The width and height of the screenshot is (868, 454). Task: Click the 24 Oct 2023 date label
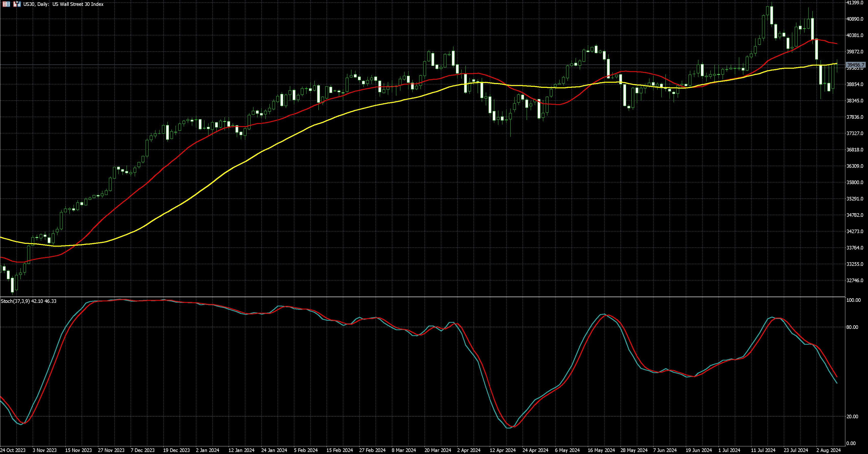13,450
